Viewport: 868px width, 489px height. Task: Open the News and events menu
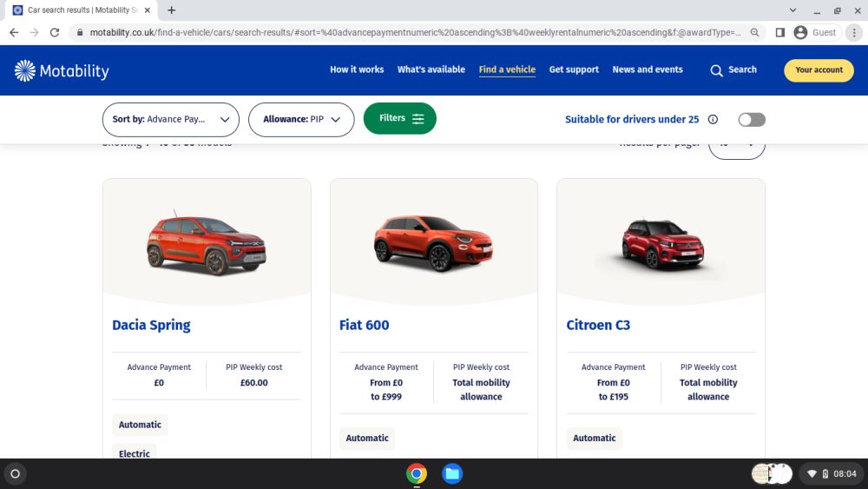click(x=648, y=69)
